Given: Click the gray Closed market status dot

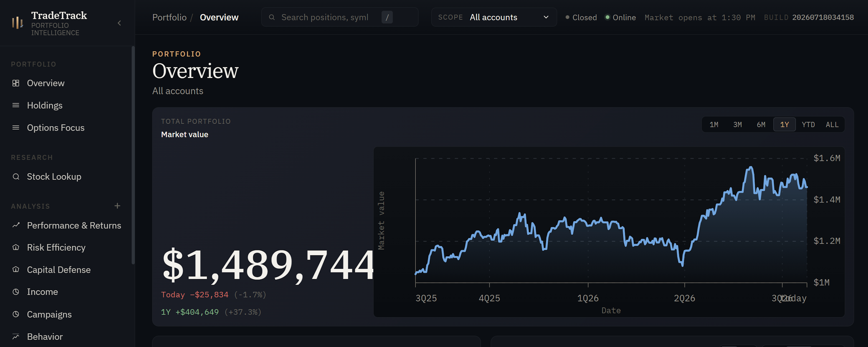Looking at the screenshot, I should pyautogui.click(x=567, y=17).
